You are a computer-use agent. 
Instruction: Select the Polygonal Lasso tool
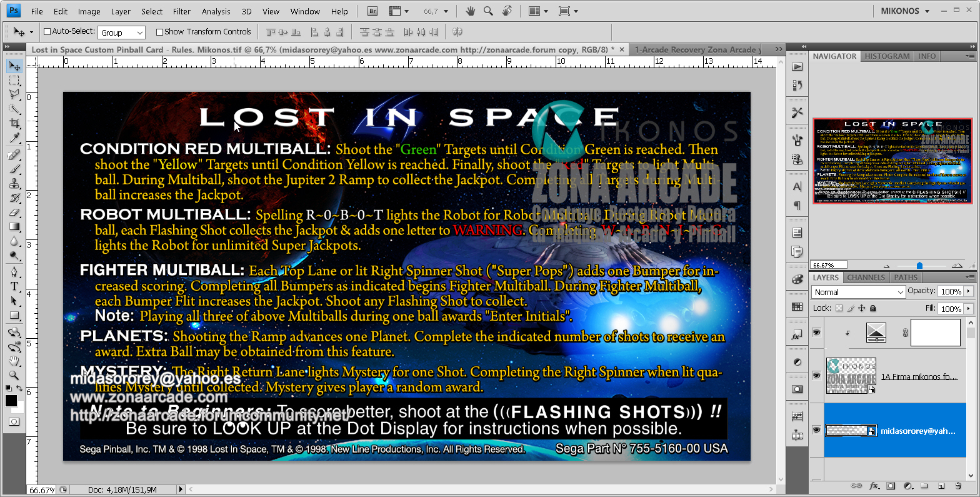click(x=14, y=94)
